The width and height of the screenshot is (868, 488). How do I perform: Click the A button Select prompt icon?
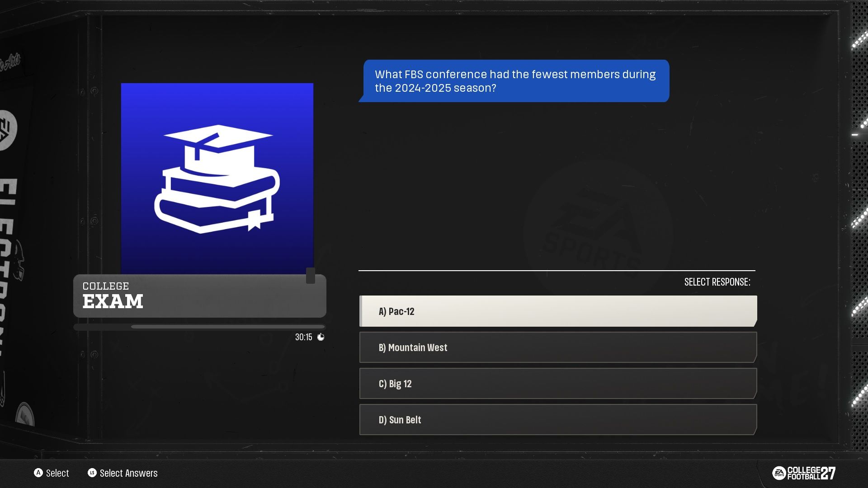pos(38,473)
